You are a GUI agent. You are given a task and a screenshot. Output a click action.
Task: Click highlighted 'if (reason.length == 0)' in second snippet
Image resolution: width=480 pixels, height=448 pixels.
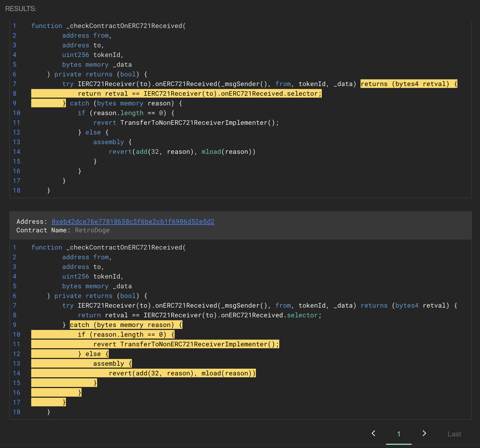pyautogui.click(x=126, y=335)
